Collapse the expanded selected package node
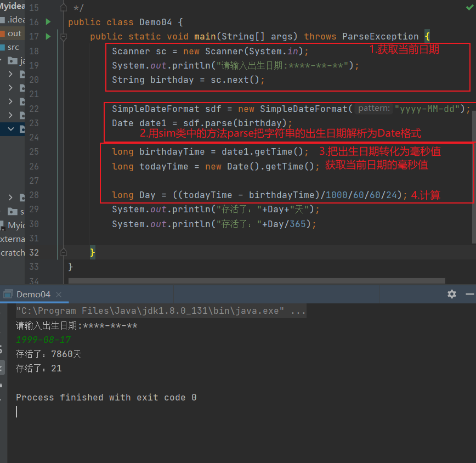Image resolution: width=476 pixels, height=463 pixels. (10, 129)
